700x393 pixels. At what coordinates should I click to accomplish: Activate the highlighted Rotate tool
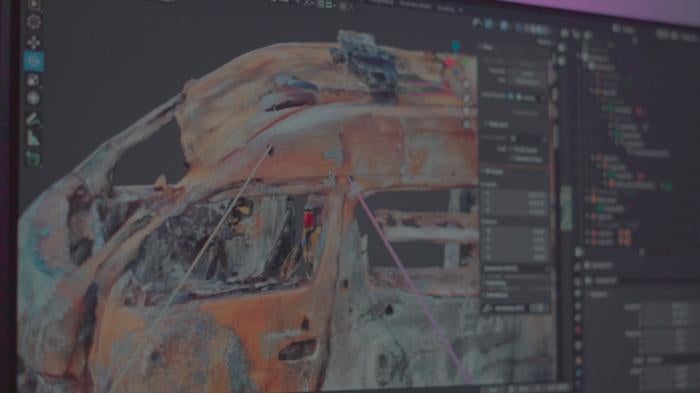coord(34,62)
